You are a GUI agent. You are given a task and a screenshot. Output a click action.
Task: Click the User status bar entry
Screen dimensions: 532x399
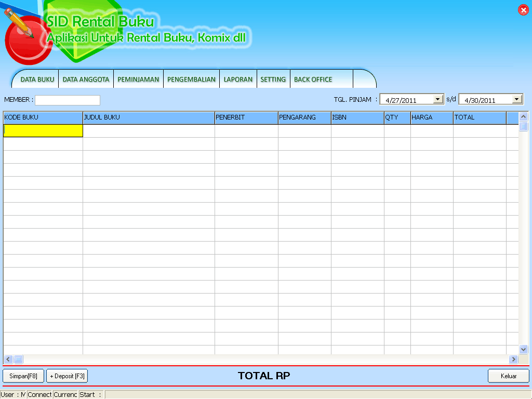pos(13,395)
